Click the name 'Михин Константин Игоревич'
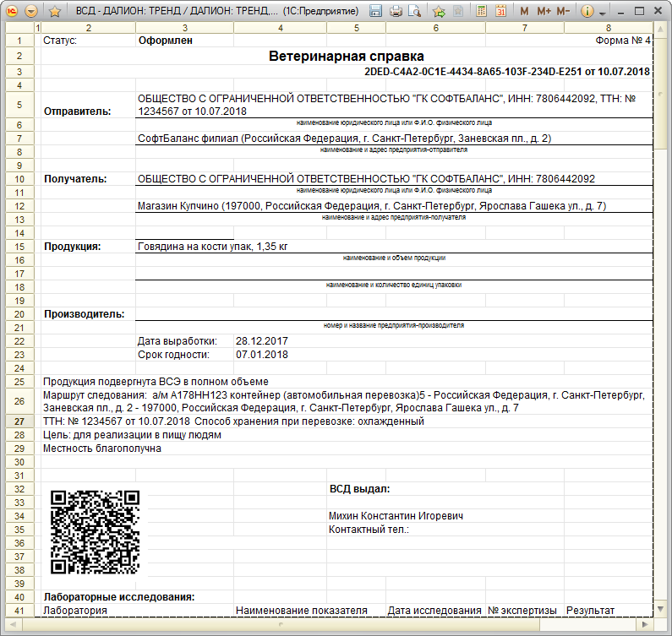This screenshot has height=636, width=672. 396,516
